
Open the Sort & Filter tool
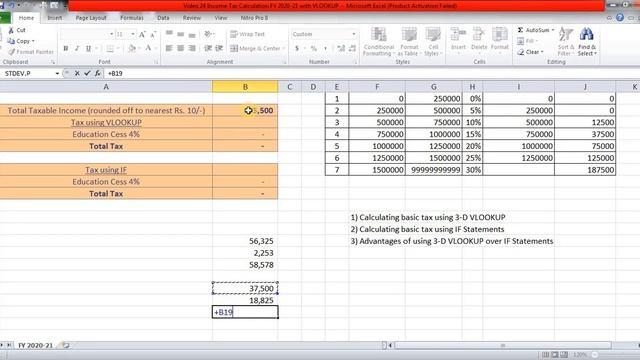click(566, 42)
